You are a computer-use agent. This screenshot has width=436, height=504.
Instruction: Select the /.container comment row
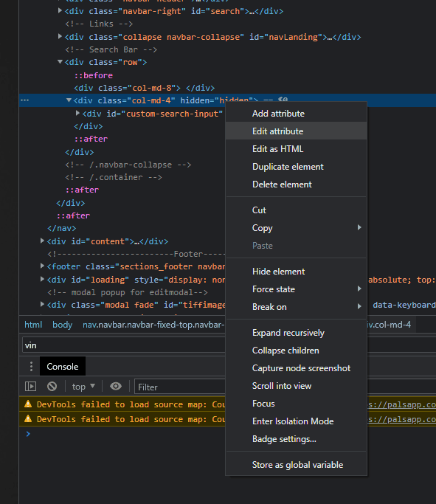pyautogui.click(x=114, y=177)
